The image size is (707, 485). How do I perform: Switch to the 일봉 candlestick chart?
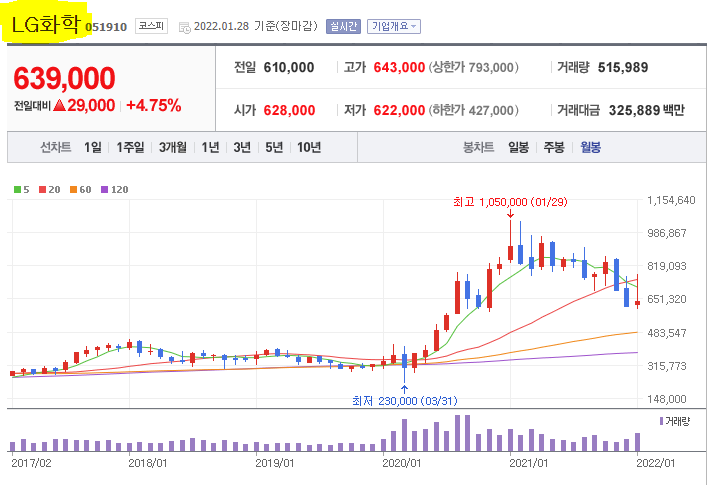tap(519, 147)
